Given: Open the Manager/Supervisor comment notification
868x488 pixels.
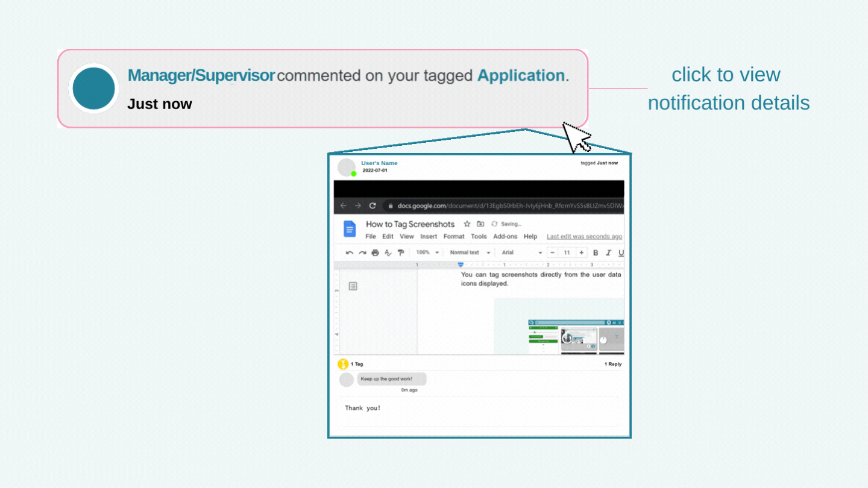Looking at the screenshot, I should pyautogui.click(x=322, y=89).
